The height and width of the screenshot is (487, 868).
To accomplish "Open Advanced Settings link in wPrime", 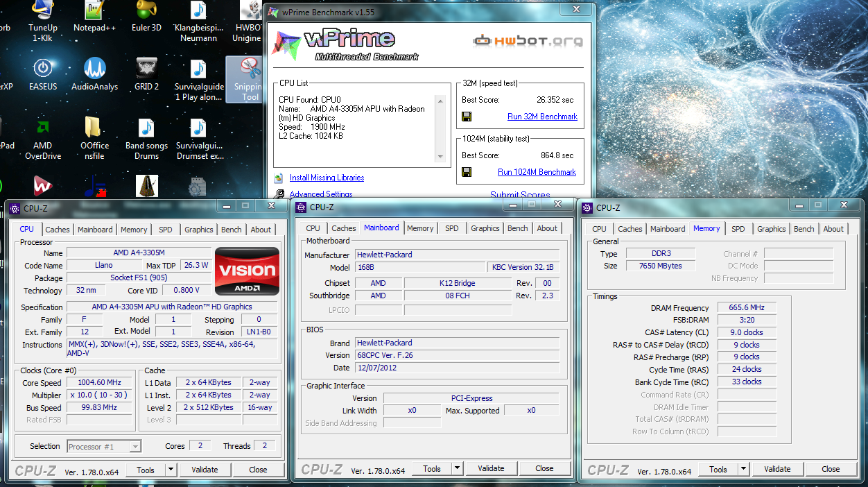I will (321, 194).
